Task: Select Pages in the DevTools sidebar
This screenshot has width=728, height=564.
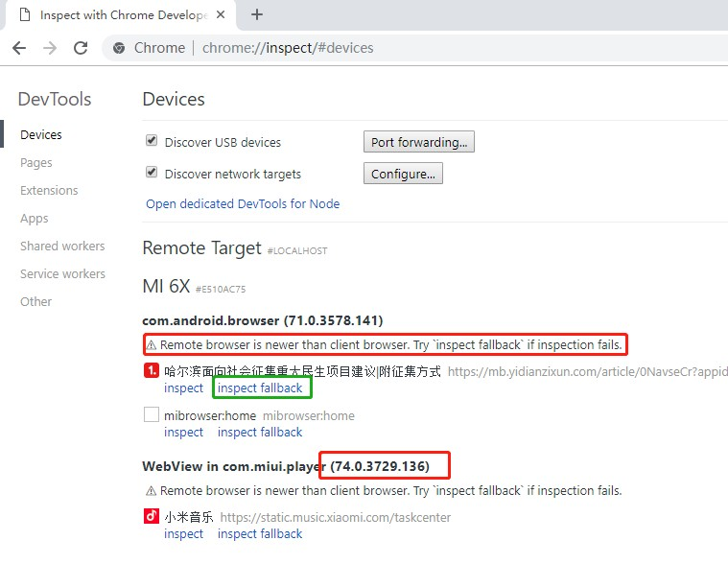Action: [36, 163]
